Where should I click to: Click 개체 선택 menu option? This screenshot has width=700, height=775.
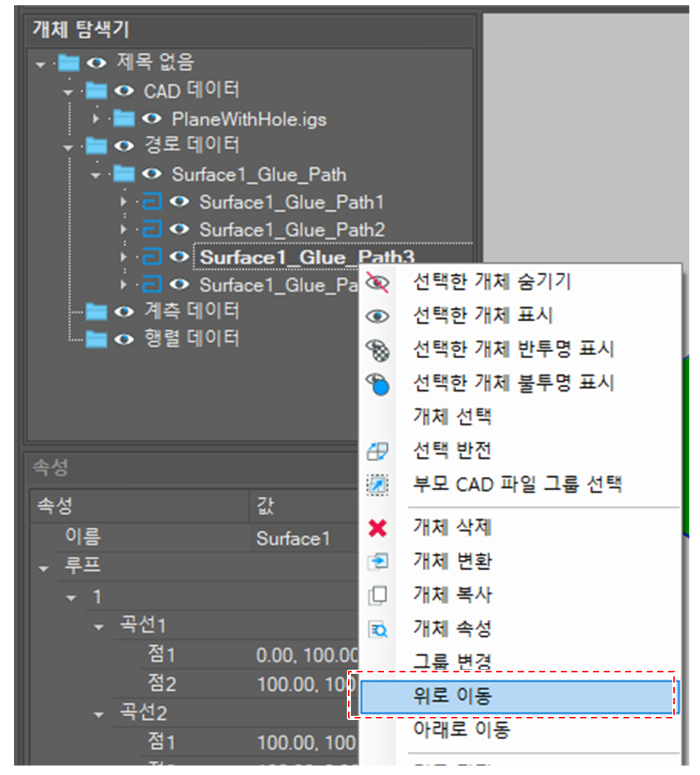pyautogui.click(x=452, y=417)
